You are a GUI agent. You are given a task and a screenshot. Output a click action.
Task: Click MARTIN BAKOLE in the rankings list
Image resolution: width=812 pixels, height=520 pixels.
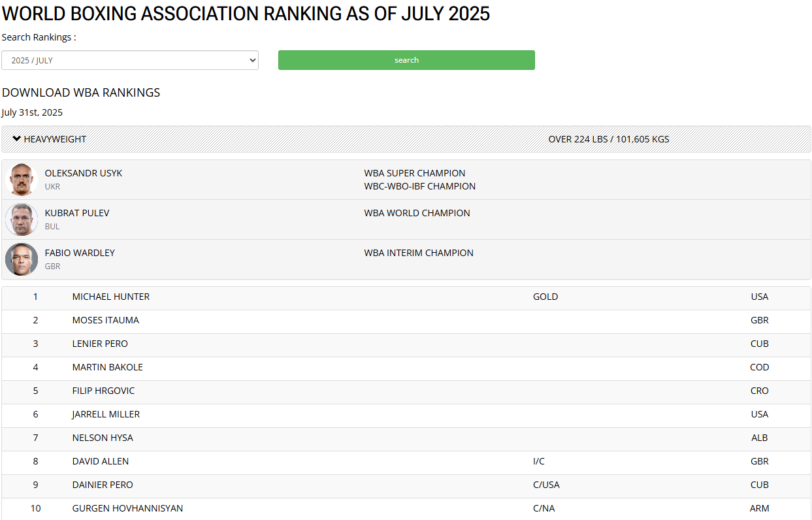(108, 367)
